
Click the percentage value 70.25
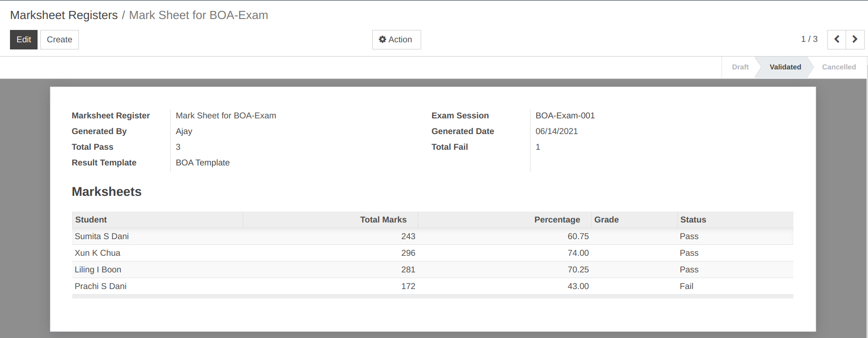[578, 270]
